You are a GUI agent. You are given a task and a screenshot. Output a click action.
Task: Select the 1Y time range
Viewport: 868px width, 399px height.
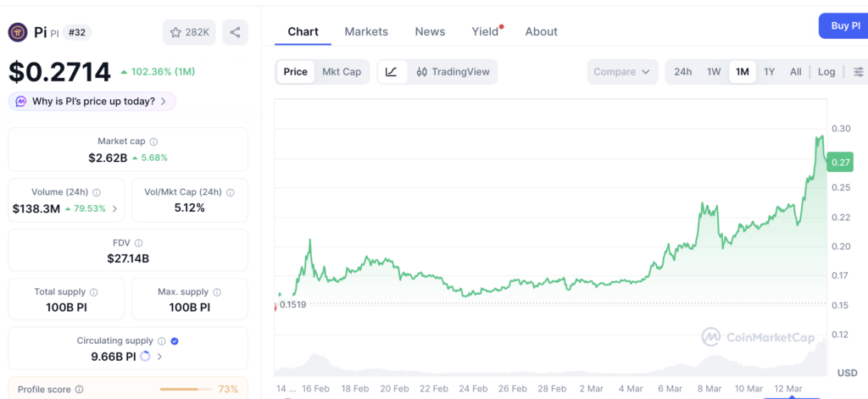(770, 72)
